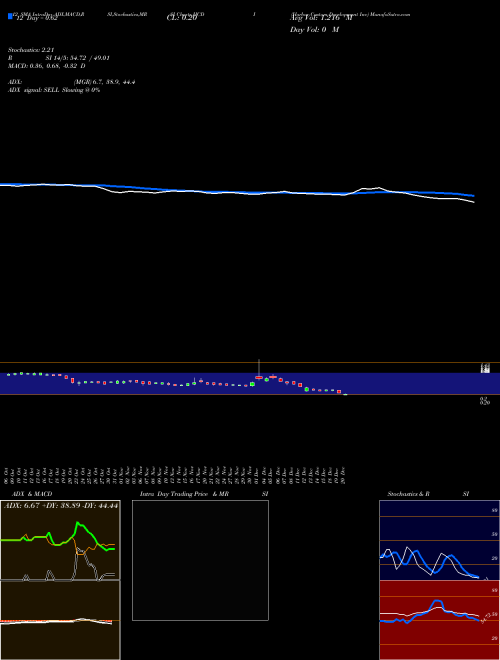The image size is (500, 660).
Task: Click the 'MACD: 0.36, 0.68, -0.32 D' line
Action: pyautogui.click(x=47, y=66)
